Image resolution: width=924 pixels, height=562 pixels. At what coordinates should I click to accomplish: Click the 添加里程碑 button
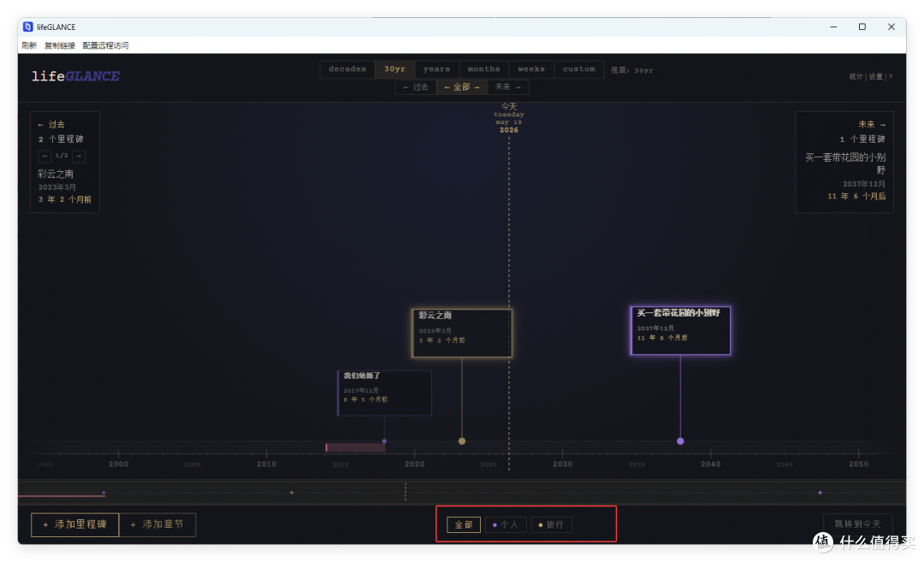tap(74, 524)
